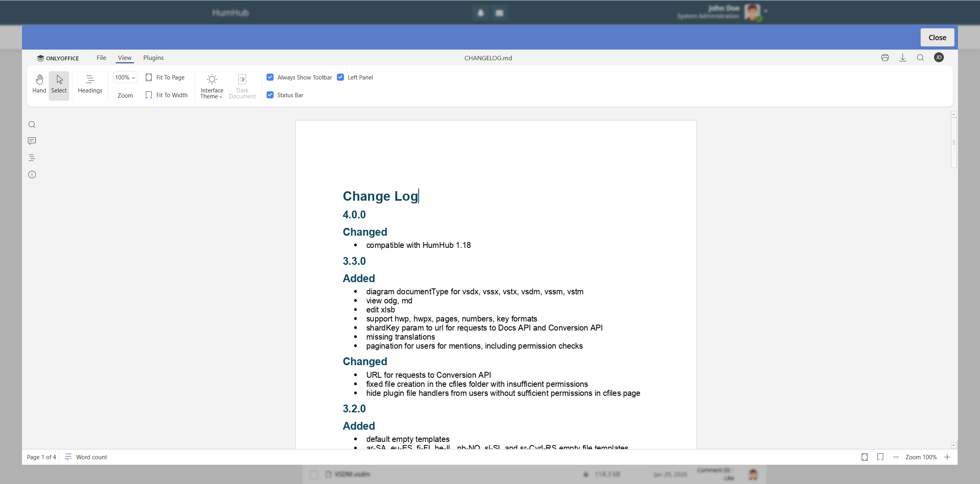Close the document viewer
This screenshot has width=980, height=484.
tap(937, 37)
